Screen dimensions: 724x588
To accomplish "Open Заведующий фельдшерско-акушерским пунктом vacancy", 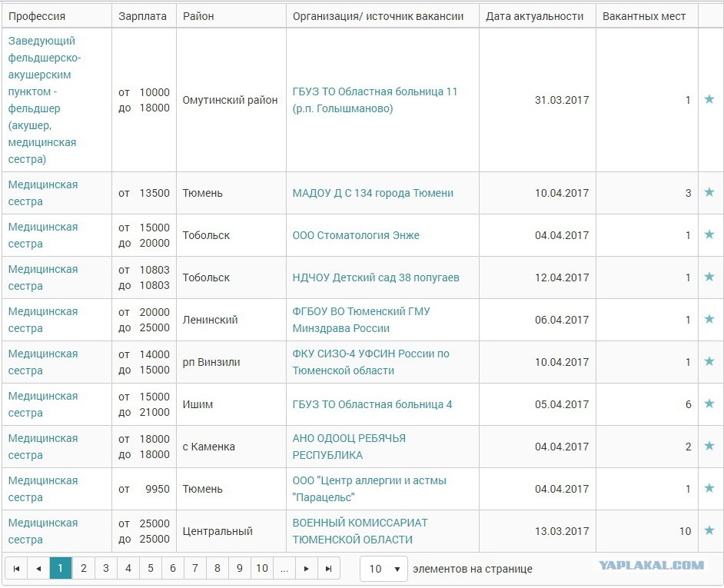I will pos(45,100).
